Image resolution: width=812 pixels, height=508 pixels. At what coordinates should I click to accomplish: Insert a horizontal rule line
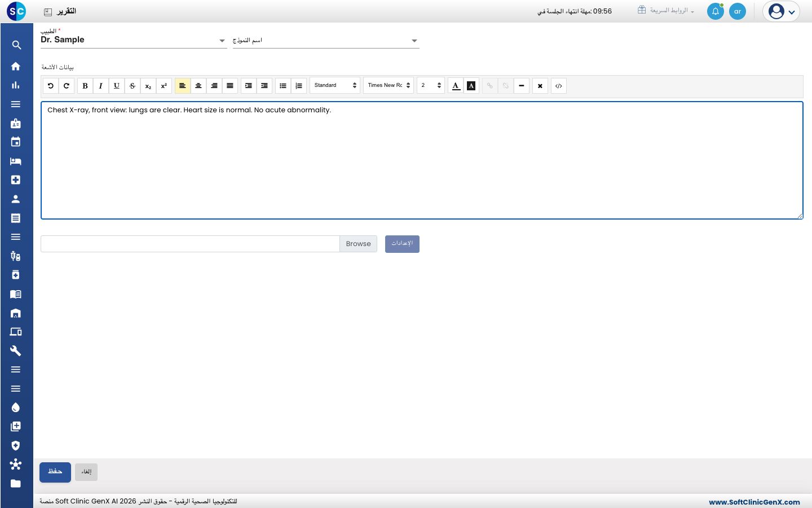pos(522,86)
